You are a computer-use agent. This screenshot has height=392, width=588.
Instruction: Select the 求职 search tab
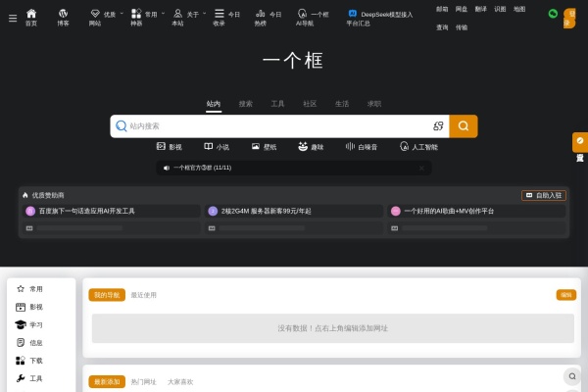pyautogui.click(x=374, y=104)
